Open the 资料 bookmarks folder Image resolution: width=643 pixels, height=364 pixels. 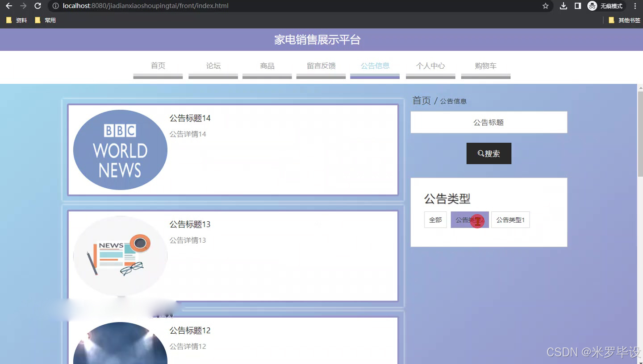coord(16,20)
